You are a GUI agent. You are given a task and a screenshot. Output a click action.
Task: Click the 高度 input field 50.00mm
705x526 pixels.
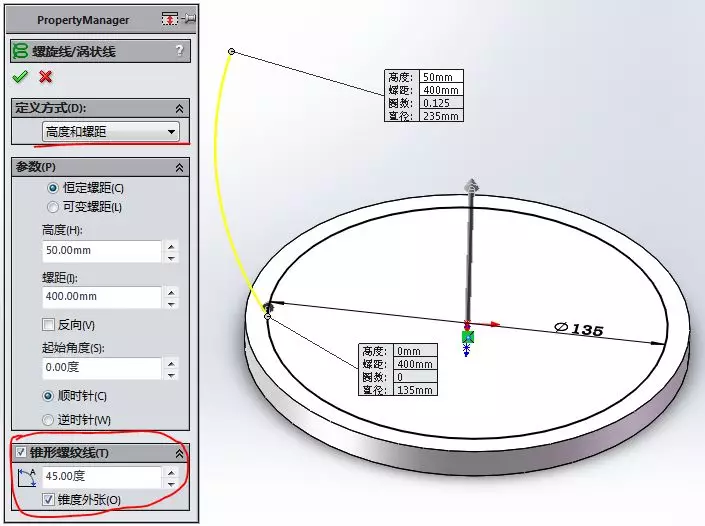click(102, 251)
